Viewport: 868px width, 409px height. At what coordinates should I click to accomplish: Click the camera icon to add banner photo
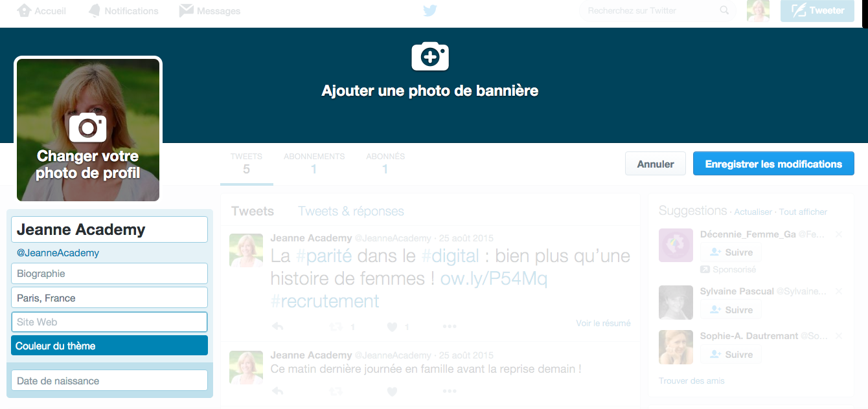pyautogui.click(x=430, y=57)
